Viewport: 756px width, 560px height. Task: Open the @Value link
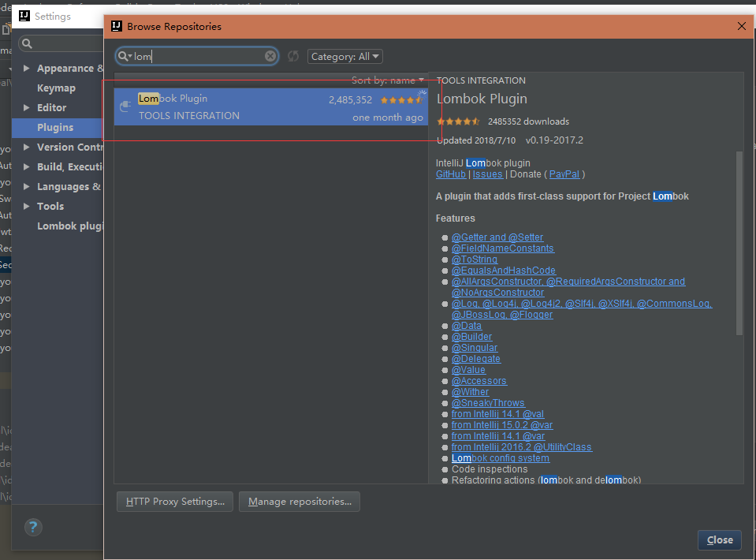tap(468, 370)
